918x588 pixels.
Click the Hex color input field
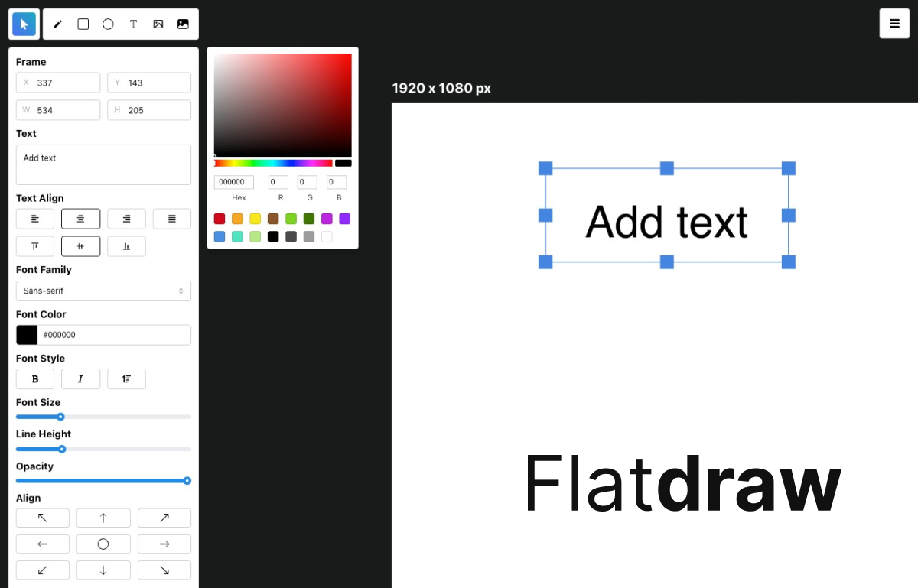tap(233, 181)
